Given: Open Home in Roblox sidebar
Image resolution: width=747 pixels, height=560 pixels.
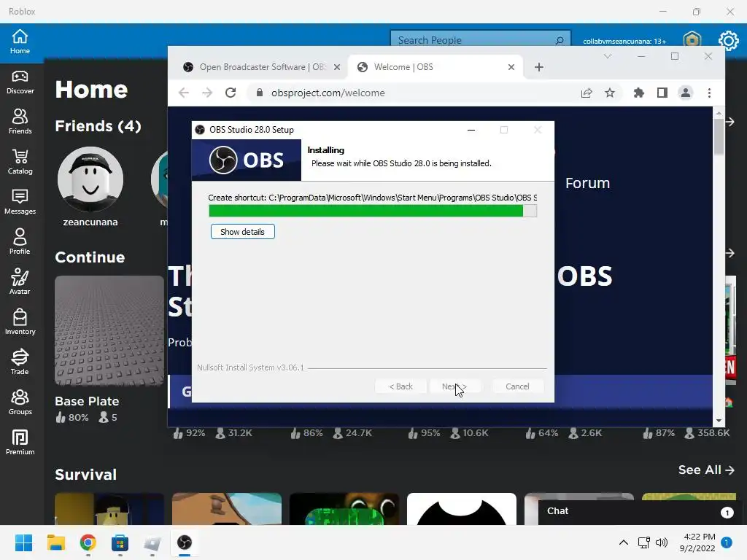Looking at the screenshot, I should click(x=20, y=42).
